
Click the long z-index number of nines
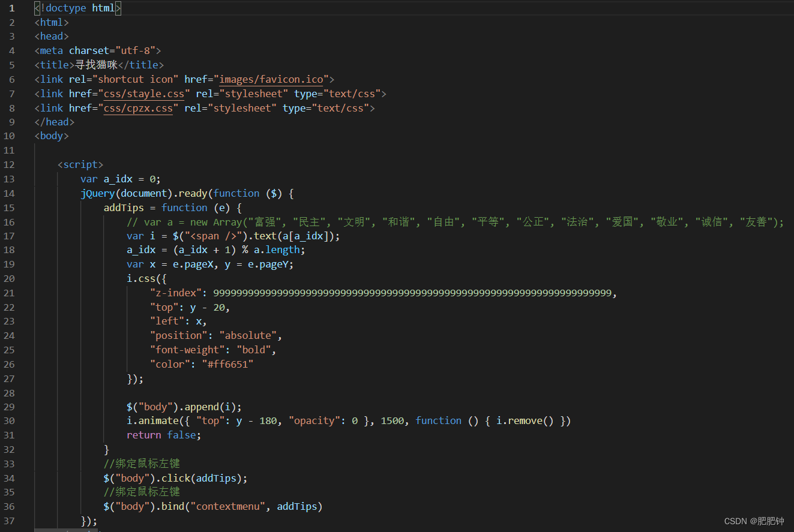412,293
